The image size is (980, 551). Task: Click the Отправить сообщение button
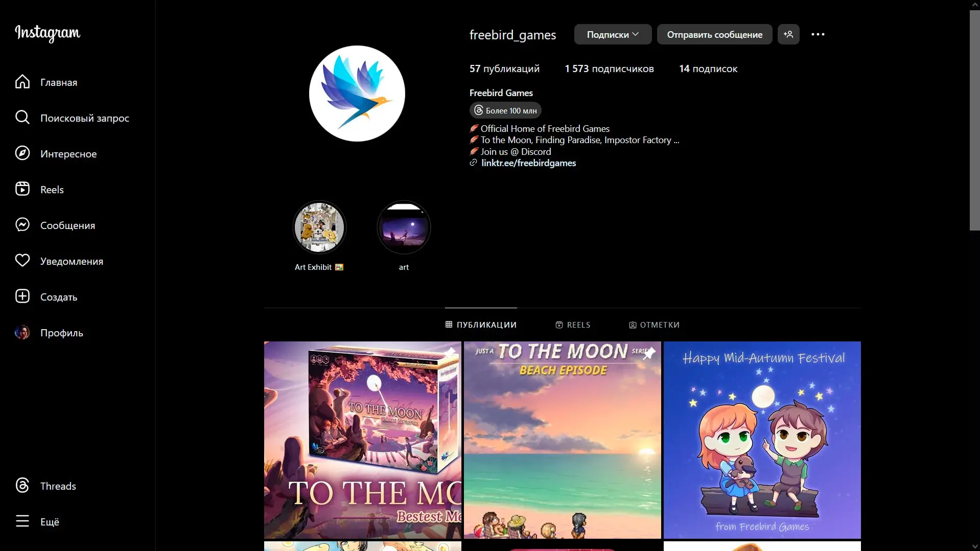(x=714, y=34)
